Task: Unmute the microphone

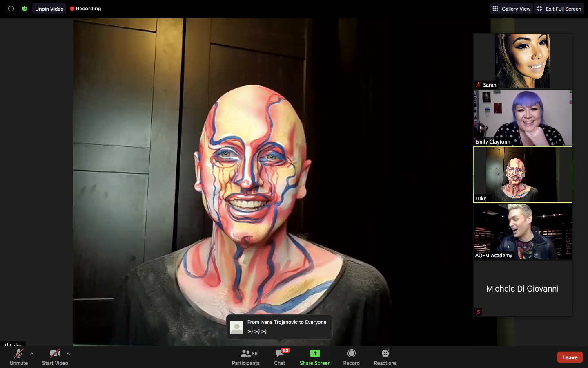Action: tap(19, 357)
